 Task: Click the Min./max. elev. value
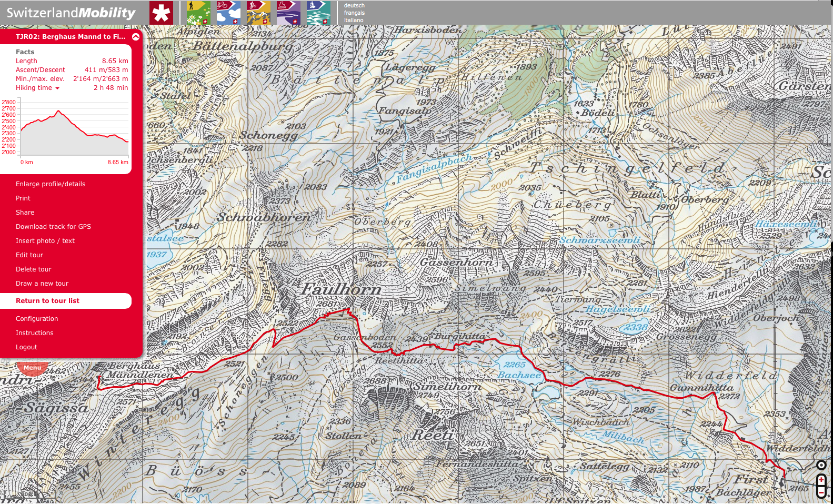(101, 79)
